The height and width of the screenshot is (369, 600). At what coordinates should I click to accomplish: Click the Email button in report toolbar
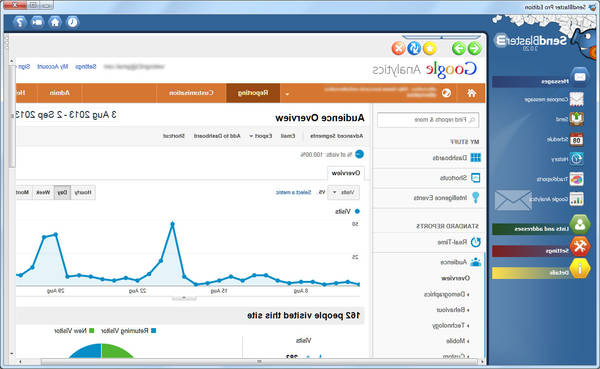click(x=288, y=136)
